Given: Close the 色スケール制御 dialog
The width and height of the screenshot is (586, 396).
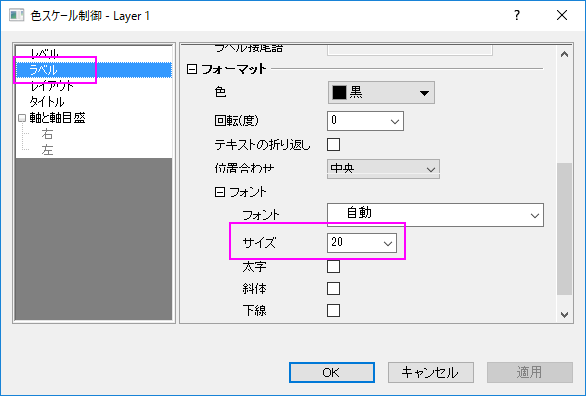Looking at the screenshot, I should [562, 15].
